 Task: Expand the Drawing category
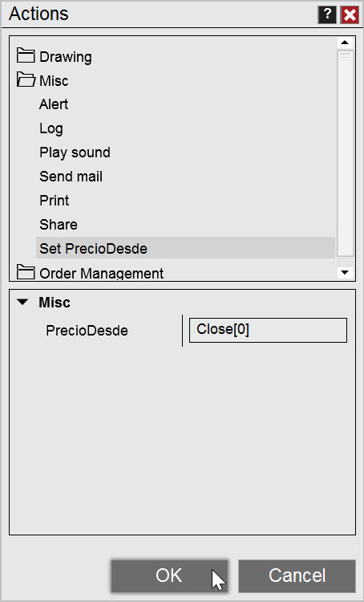(x=66, y=57)
